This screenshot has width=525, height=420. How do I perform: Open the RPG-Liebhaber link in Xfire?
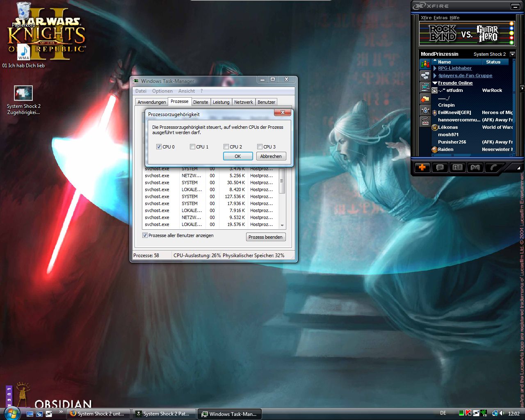(x=455, y=68)
